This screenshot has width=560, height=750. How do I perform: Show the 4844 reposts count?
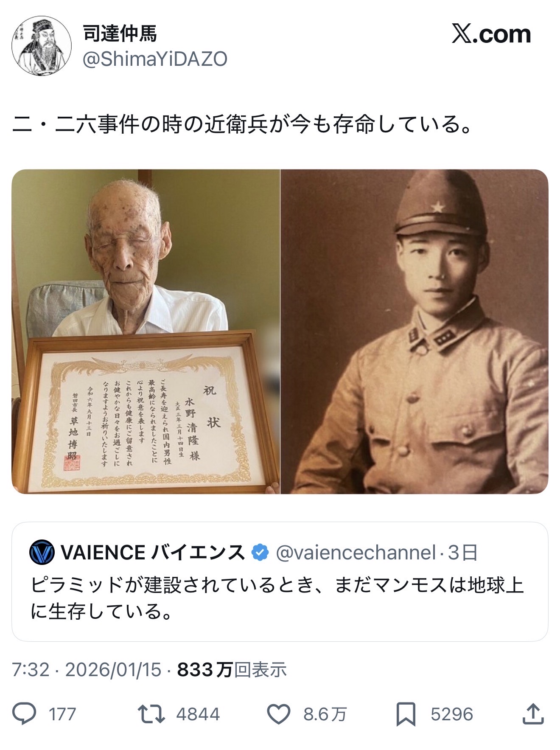(x=198, y=714)
